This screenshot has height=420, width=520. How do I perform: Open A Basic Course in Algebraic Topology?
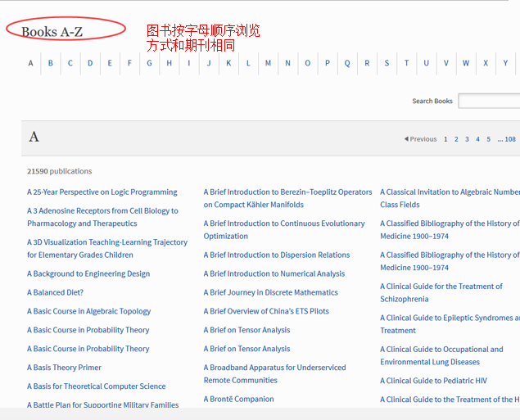click(89, 311)
